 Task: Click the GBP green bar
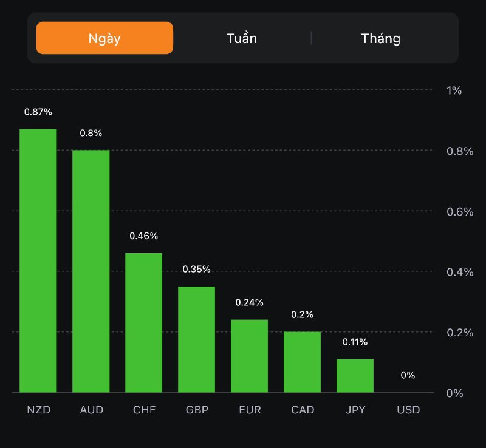197,339
